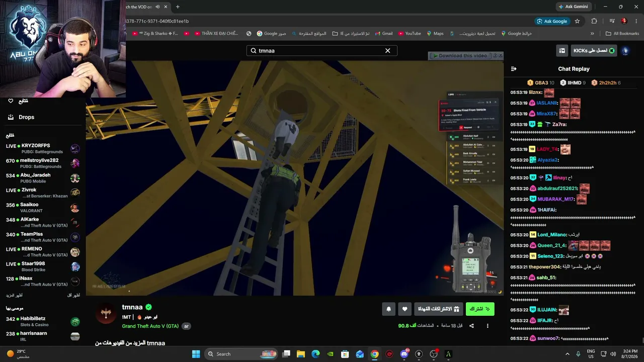Open the user avatar menu on Kick
This screenshot has height=362, width=644.
pos(625,51)
